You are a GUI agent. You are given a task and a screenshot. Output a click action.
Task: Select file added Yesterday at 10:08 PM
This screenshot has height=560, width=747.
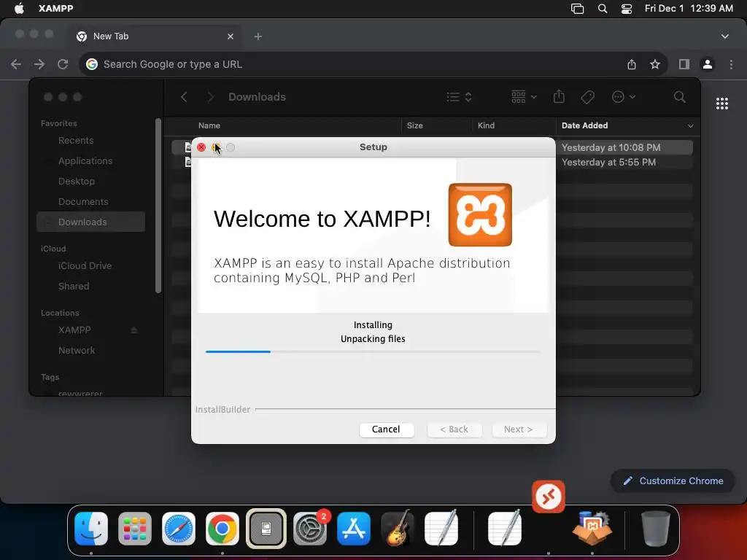(611, 147)
